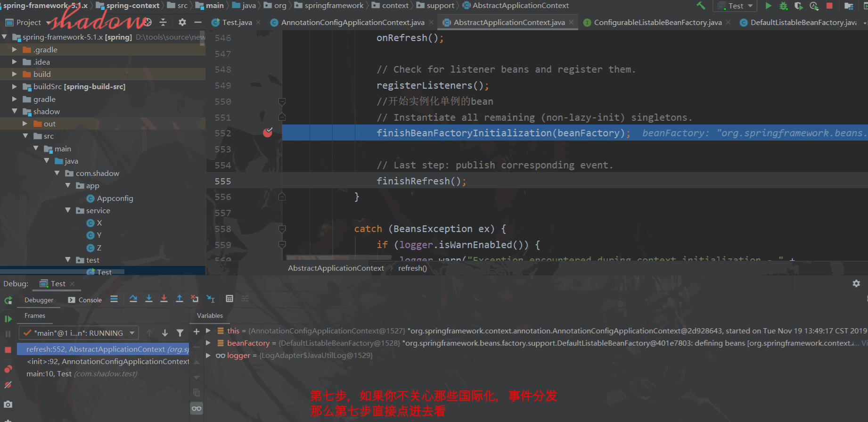Click Step Out icon in debugger toolbar
This screenshot has height=422, width=868.
coord(180,298)
